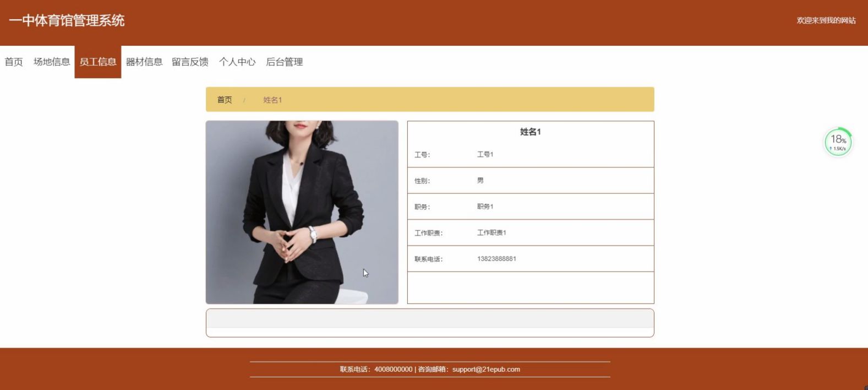This screenshot has height=390, width=868.
Task: Open 后台管理 from the nav bar
Action: 285,62
